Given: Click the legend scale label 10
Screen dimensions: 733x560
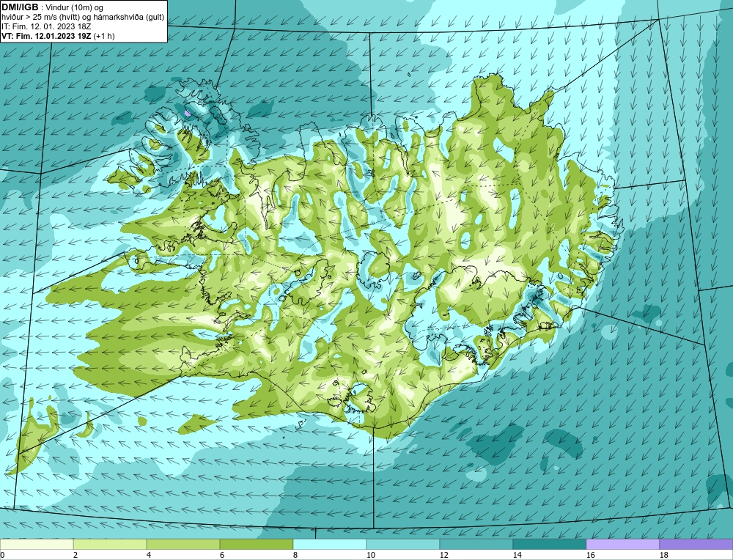Looking at the screenshot, I should (370, 555).
